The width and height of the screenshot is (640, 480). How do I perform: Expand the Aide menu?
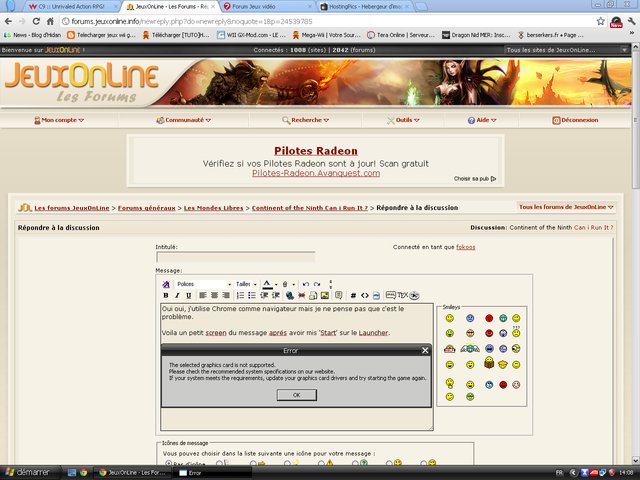(x=482, y=120)
